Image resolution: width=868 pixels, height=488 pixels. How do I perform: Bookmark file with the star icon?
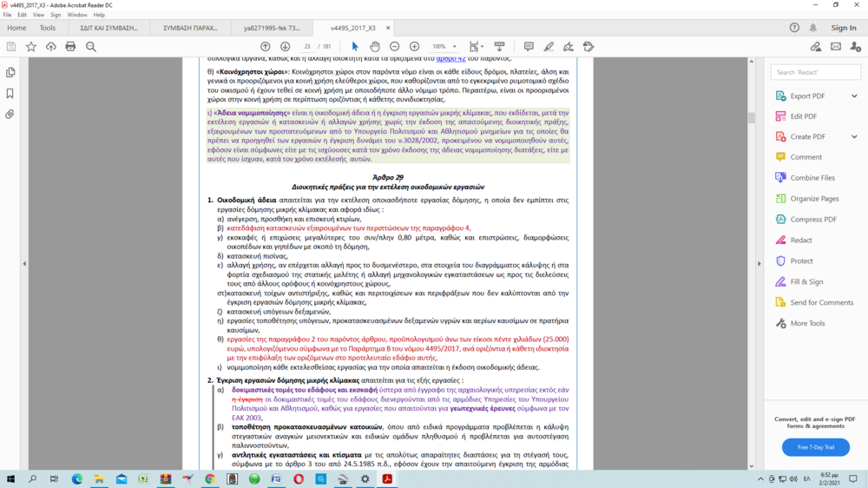(31, 46)
